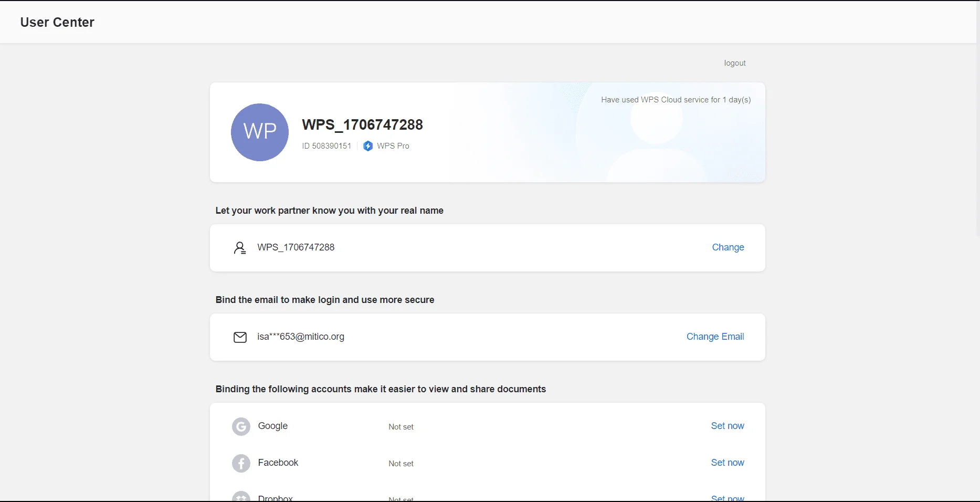Click the 'Bind the email' section heading
The image size is (980, 502).
coord(325,300)
